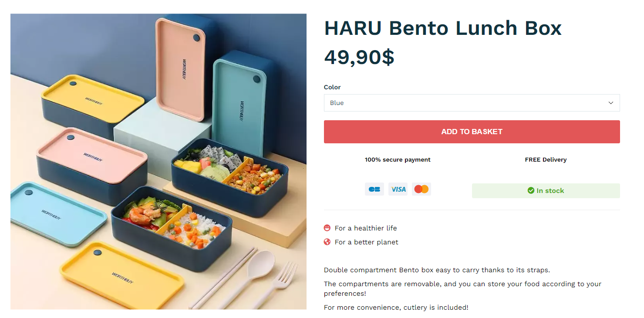Click the CB card payment icon
This screenshot has width=644, height=318.
374,189
